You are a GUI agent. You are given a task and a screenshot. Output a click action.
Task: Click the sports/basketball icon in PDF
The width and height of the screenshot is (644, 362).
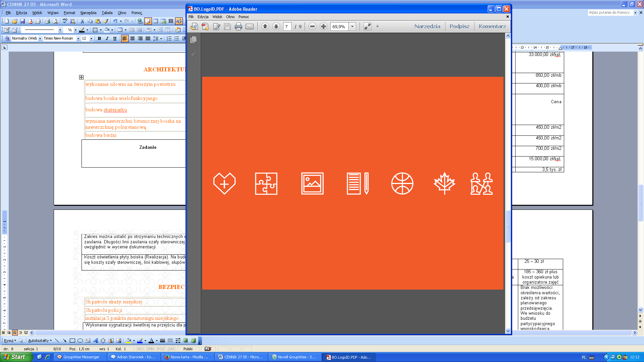(402, 183)
